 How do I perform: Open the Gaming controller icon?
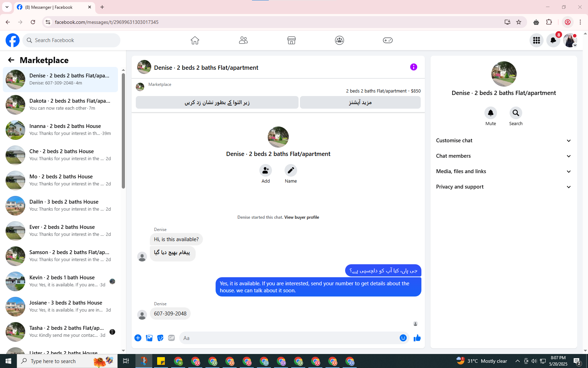[x=388, y=40]
